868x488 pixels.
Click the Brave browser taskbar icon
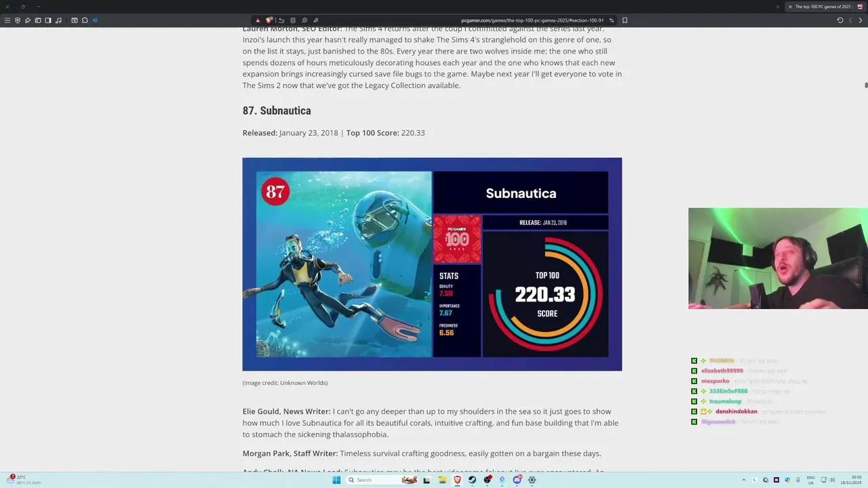pyautogui.click(x=457, y=480)
